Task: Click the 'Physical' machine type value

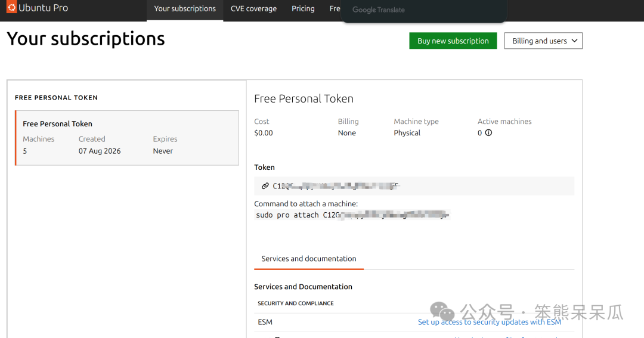Action: click(x=407, y=133)
